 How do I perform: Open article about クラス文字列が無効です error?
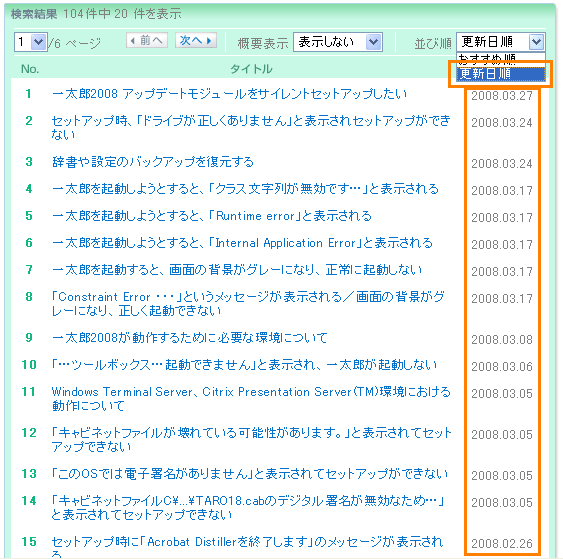coord(245,189)
